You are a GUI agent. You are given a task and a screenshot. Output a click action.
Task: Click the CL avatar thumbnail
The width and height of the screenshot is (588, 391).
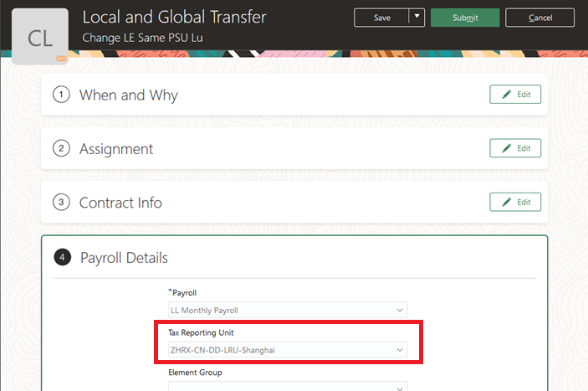click(x=40, y=36)
